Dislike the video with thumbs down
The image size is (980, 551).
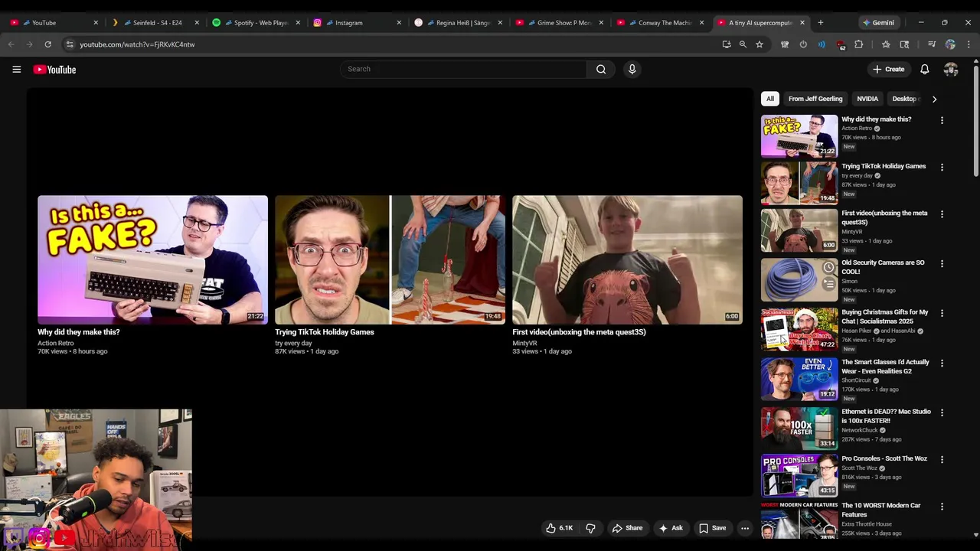(x=590, y=528)
